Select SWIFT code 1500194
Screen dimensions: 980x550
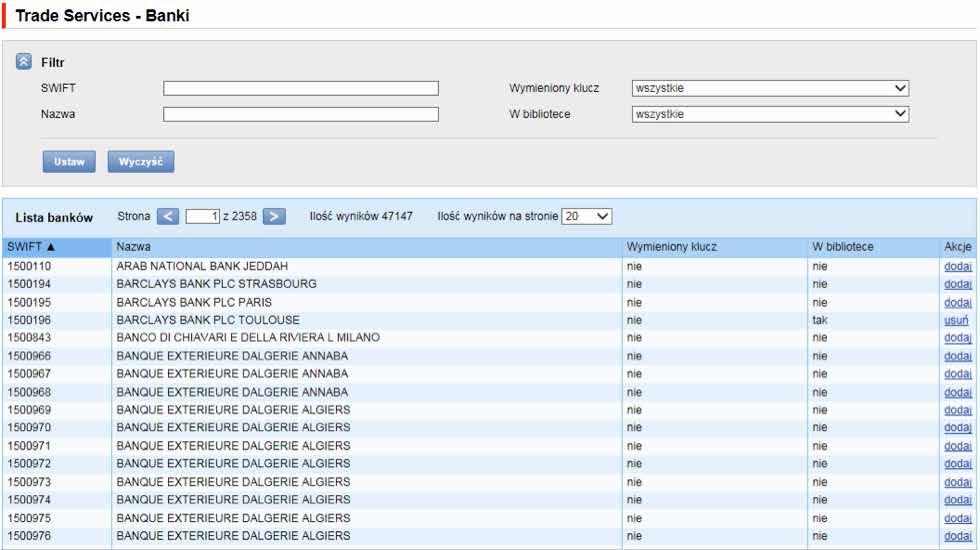coord(29,284)
